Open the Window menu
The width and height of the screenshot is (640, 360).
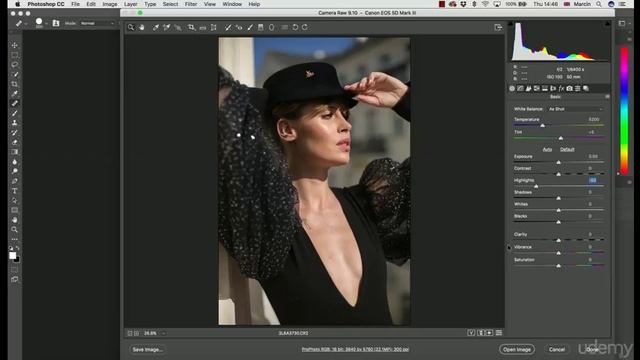tap(232, 4)
